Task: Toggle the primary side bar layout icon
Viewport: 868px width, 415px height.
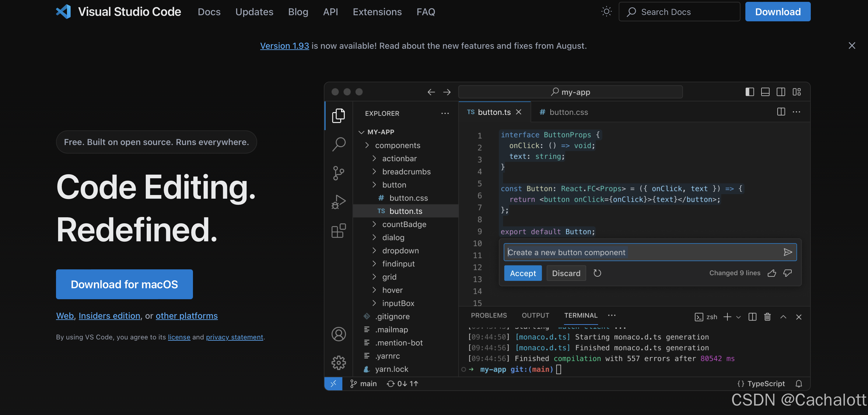Action: point(749,92)
